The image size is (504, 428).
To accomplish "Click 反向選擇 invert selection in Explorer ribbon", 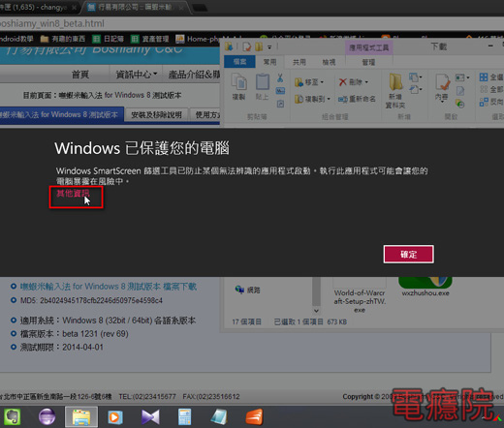I will 491,102.
